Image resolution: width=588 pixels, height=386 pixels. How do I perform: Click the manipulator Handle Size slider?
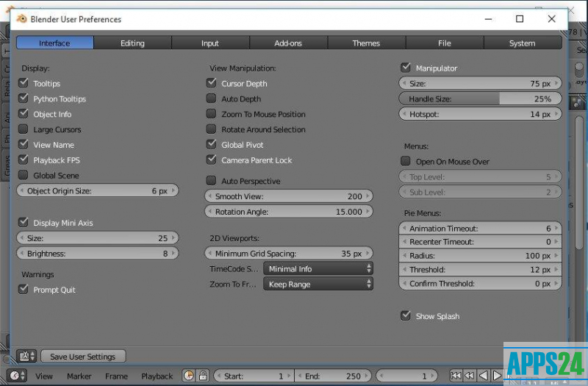[480, 99]
